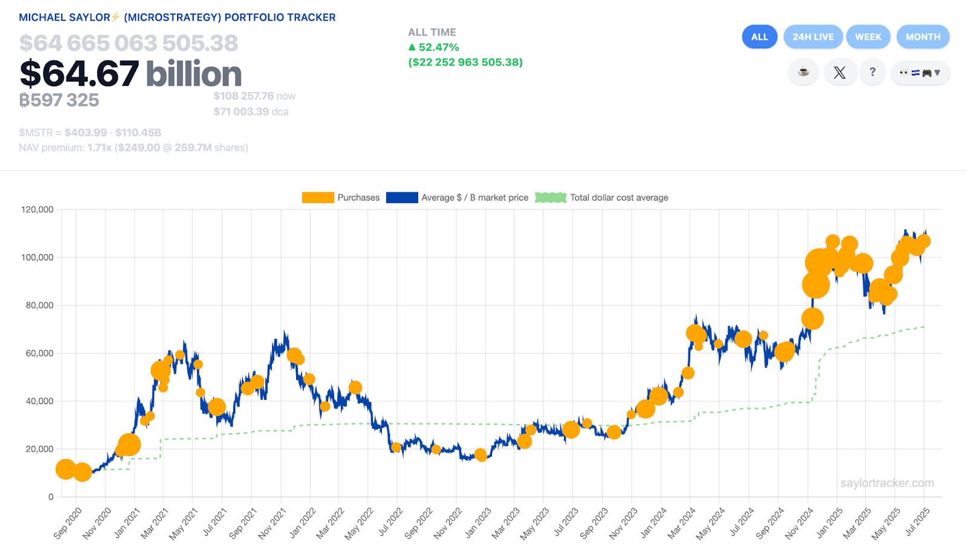Toggle Average $ / ₿ market price legend
The height and width of the screenshot is (560, 967).
(474, 198)
